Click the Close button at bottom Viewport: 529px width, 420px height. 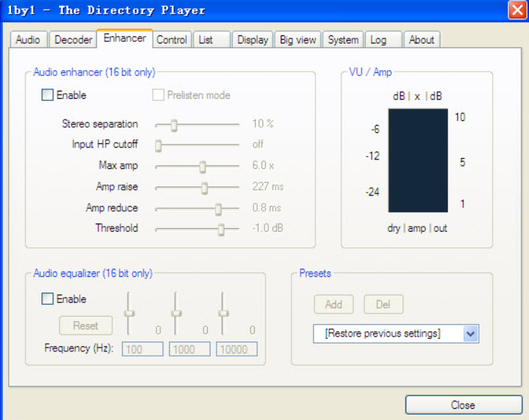[463, 405]
